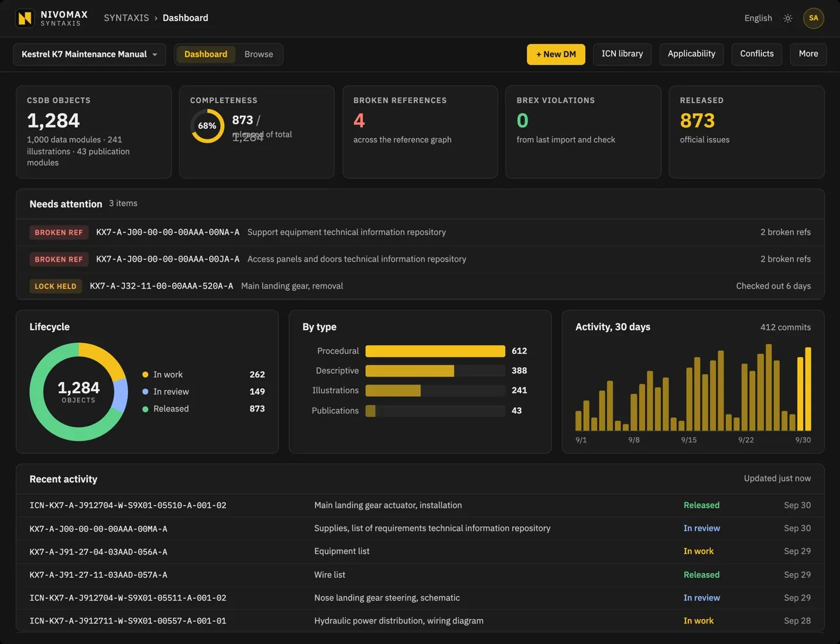Open Hydraulic power distribution, wiring diagram row
Image resolution: width=840 pixels, height=644 pixels.
tap(420, 621)
